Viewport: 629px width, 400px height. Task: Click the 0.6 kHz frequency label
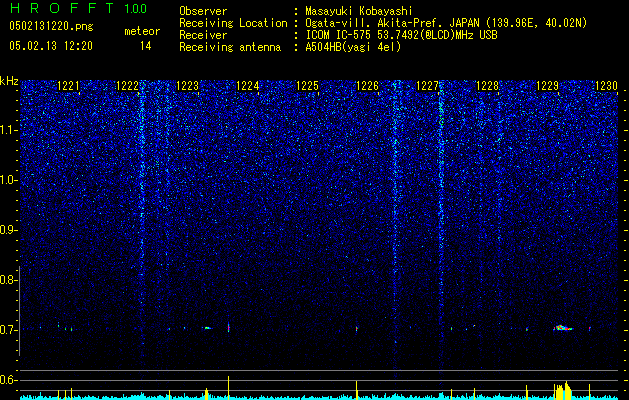pos(8,380)
